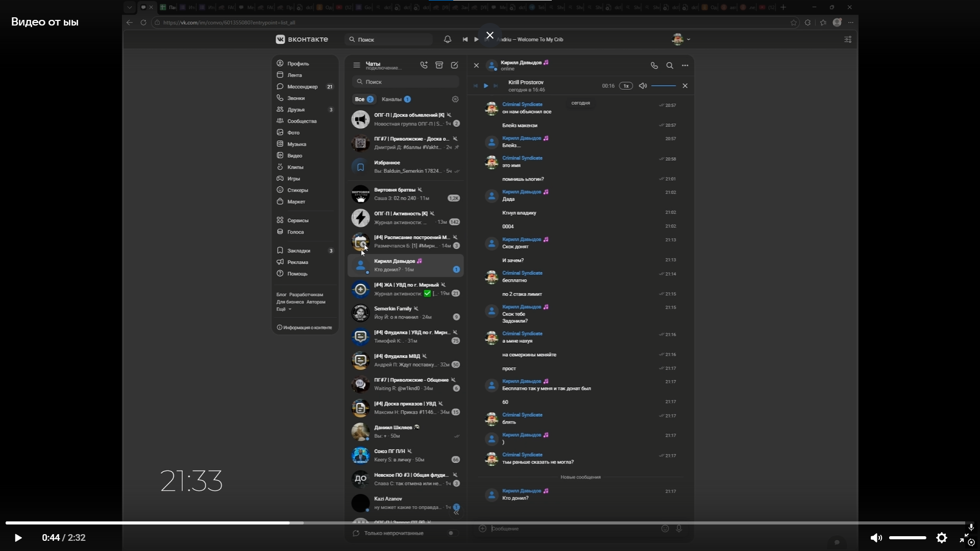The image size is (980, 551).
Task: Close the video overlay with X
Action: (490, 35)
